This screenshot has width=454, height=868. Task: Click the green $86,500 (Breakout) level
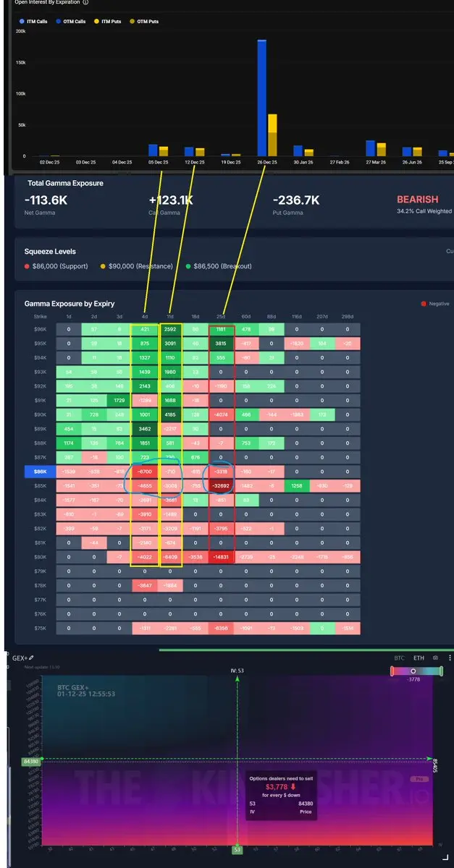(217, 266)
